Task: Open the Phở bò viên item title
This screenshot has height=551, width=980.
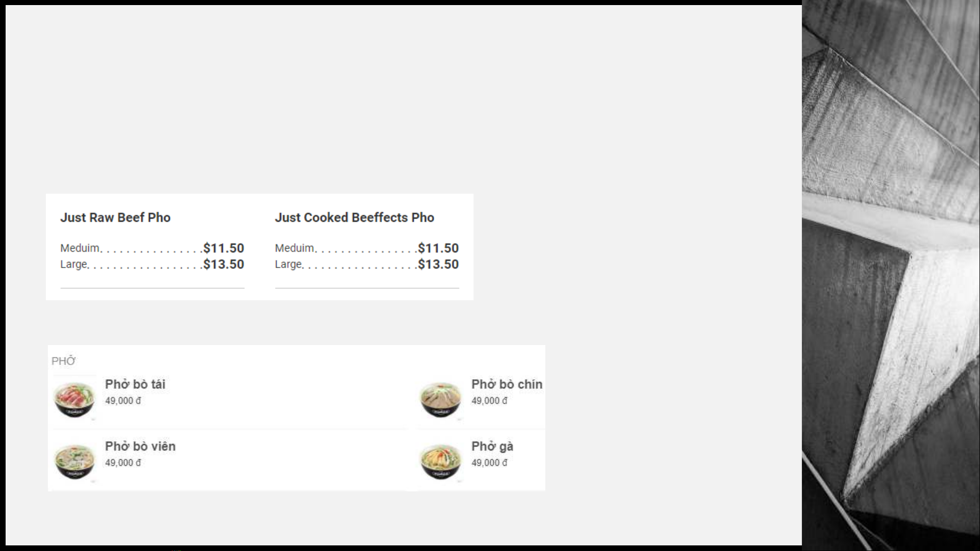Action: point(140,446)
